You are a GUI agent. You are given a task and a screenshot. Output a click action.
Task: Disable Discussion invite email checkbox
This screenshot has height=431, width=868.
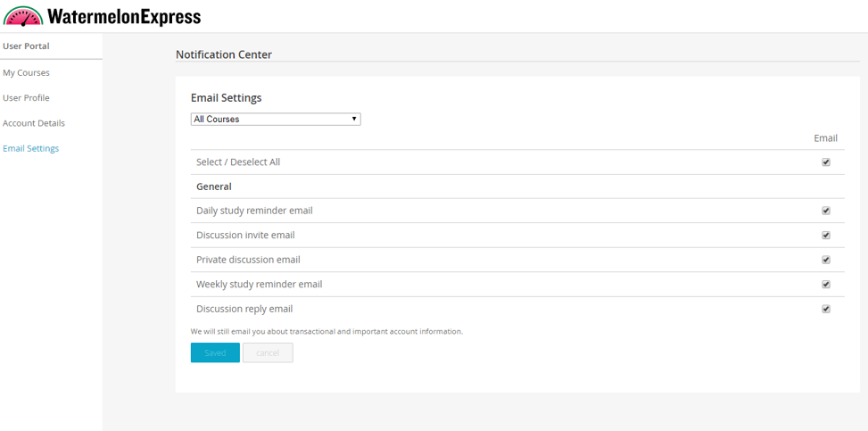click(x=826, y=235)
